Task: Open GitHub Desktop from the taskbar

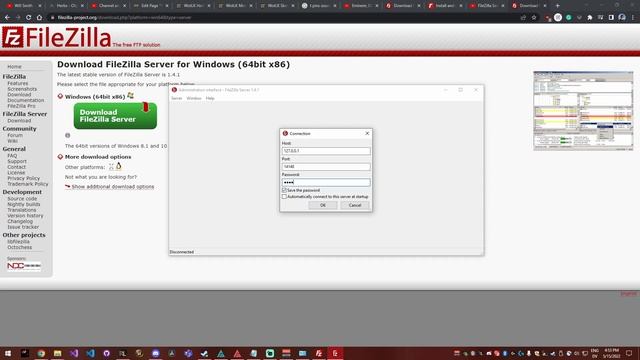Action: (x=107, y=353)
